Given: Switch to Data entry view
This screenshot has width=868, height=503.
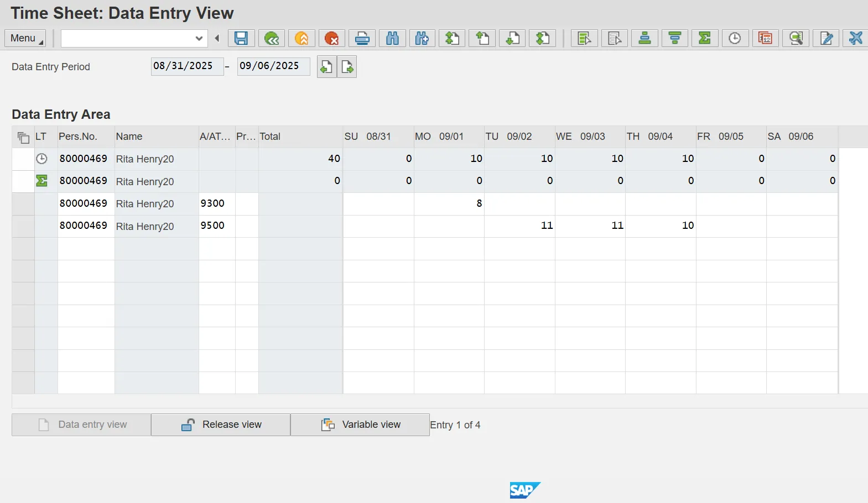Looking at the screenshot, I should click(81, 425).
